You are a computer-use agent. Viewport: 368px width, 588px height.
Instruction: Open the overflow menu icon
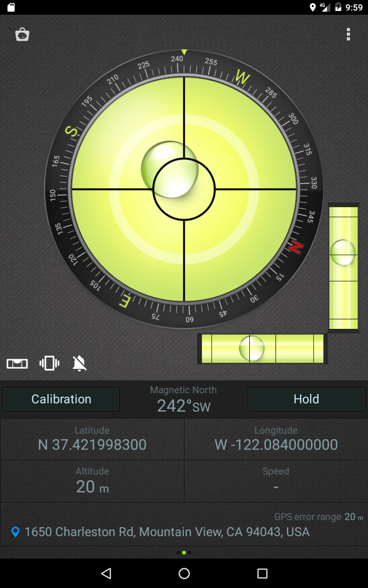348,34
